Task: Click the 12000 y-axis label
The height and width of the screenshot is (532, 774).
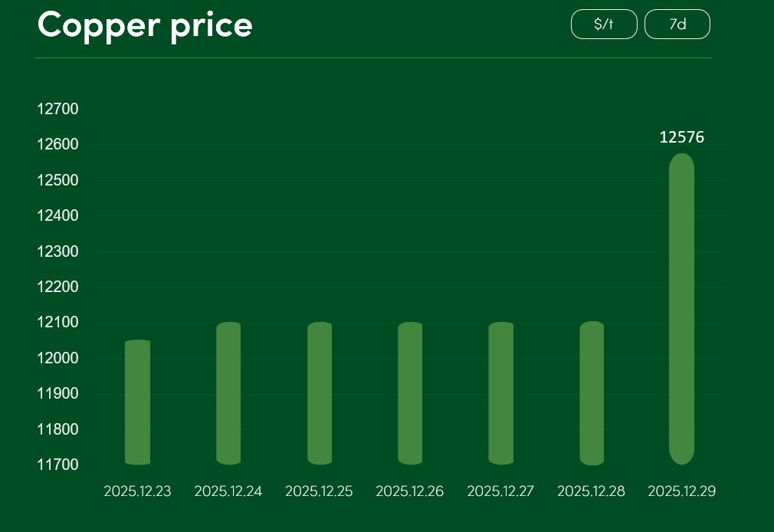Action: 57,358
